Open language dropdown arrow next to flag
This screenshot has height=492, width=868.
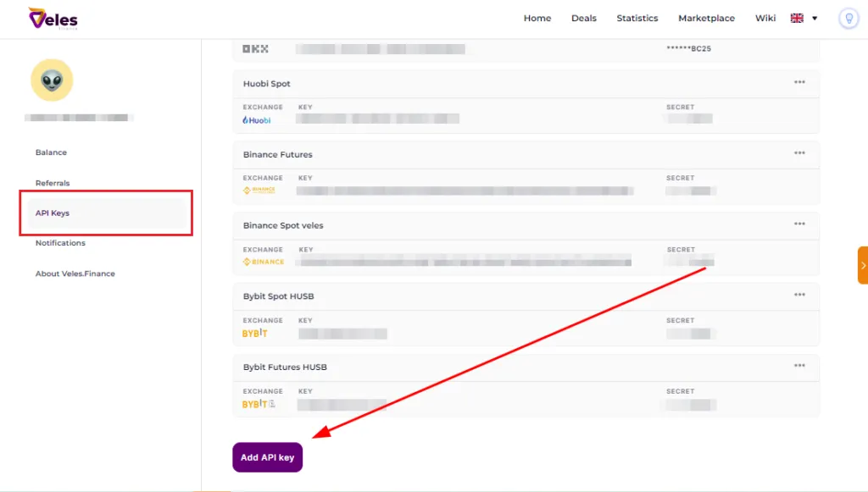tap(815, 19)
